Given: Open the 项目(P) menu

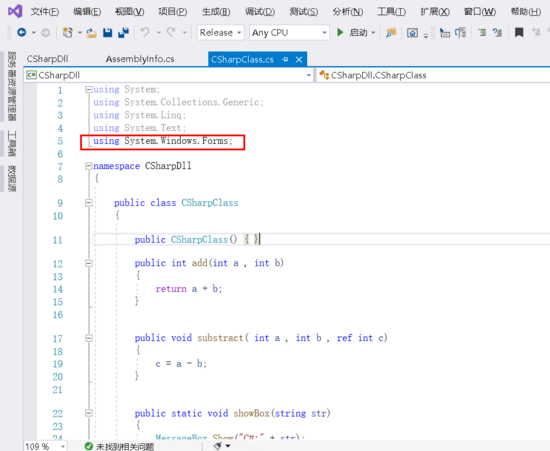Looking at the screenshot, I should pos(172,12).
